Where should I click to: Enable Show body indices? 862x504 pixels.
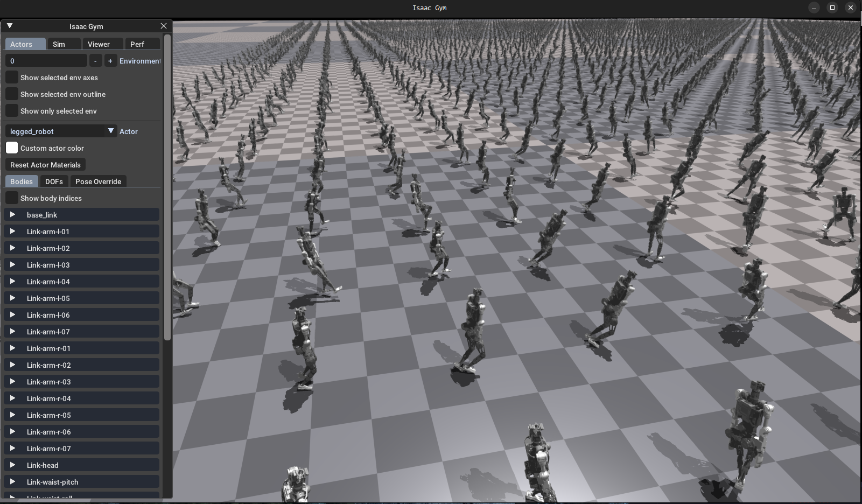tap(12, 198)
